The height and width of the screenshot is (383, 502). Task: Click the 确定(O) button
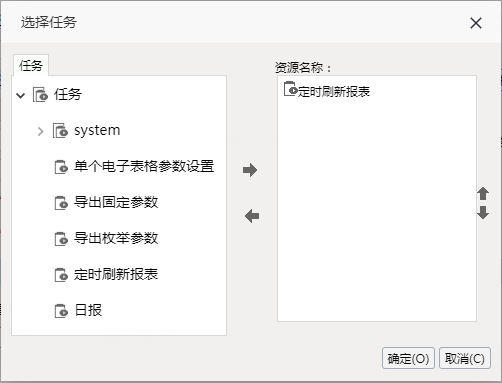408,358
